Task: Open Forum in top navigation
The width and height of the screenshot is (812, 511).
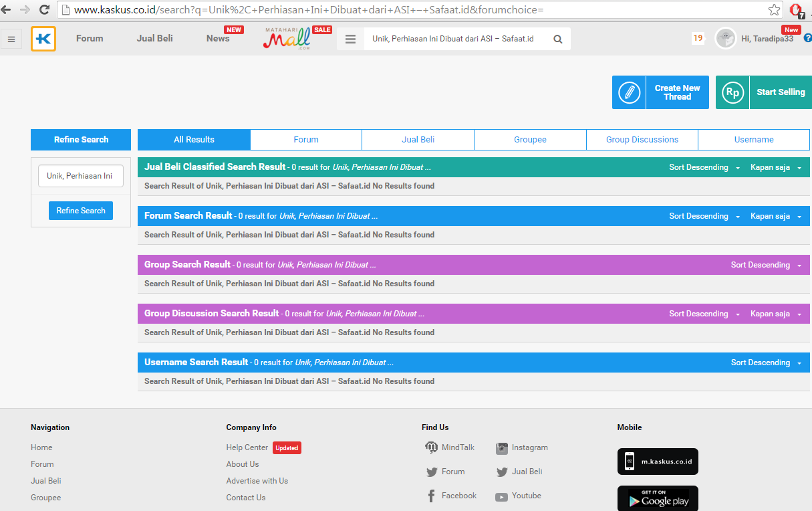Action: click(x=90, y=38)
